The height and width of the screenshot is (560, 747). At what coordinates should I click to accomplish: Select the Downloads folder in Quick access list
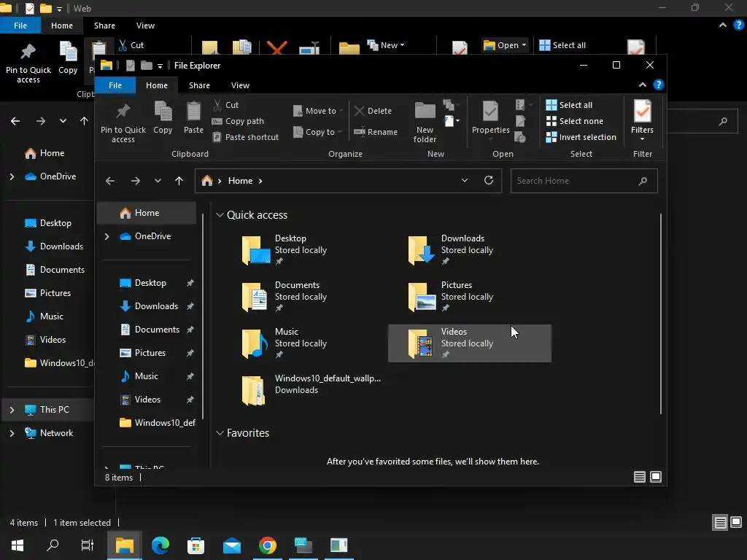tap(469, 250)
